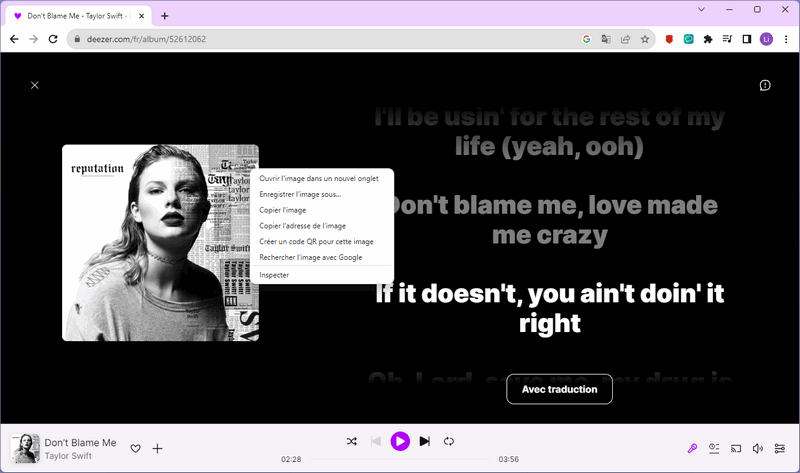
Task: Choose Copier l'image from the context menu
Action: (322, 210)
